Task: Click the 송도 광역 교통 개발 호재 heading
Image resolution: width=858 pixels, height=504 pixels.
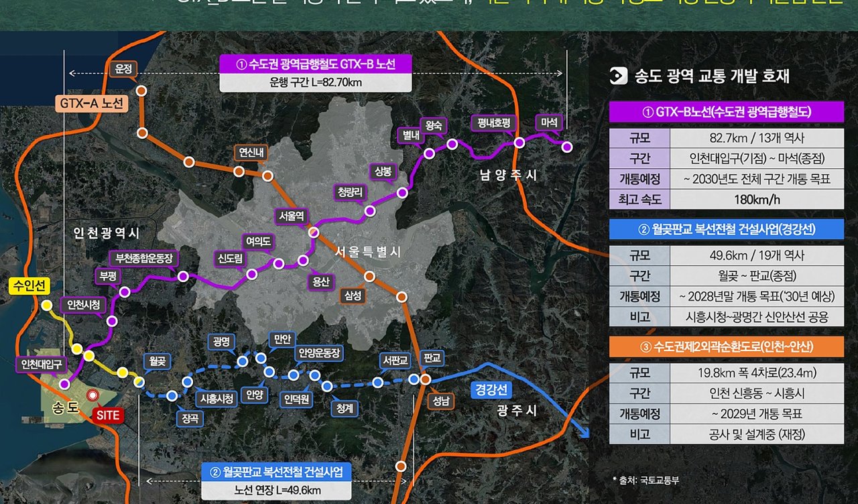Action: point(713,76)
